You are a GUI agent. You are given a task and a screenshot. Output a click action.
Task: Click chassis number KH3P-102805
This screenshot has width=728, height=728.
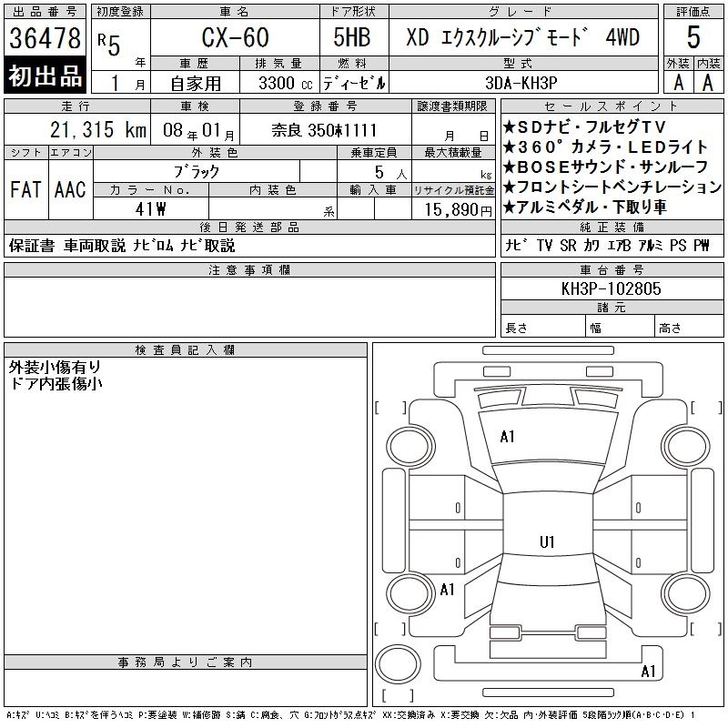(611, 288)
